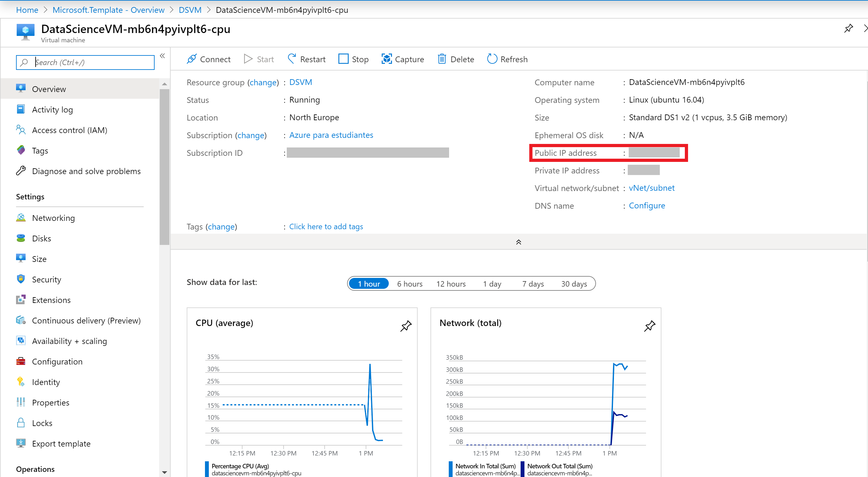Viewport: 868px width, 477px height.
Task: Open Continuous delivery (Preview) menu item
Action: [80, 321]
